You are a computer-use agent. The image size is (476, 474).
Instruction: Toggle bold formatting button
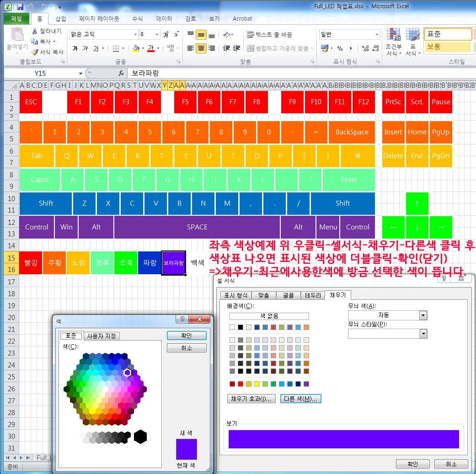[75, 48]
